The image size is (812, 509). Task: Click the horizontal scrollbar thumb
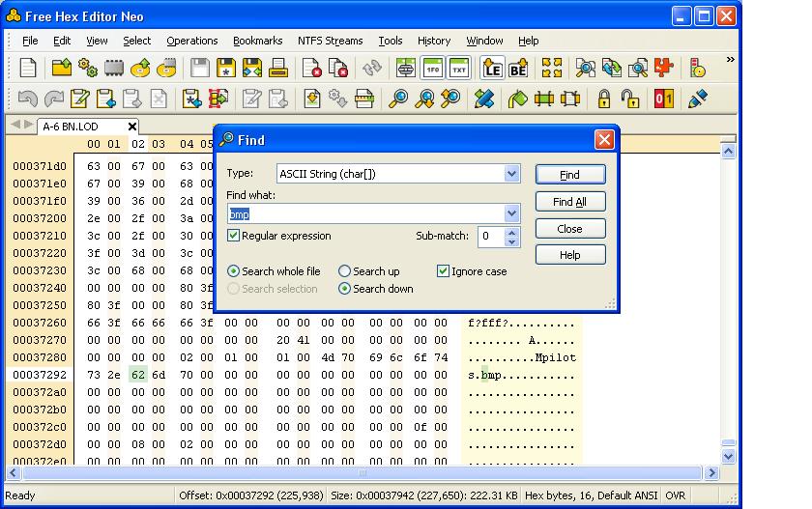pyautogui.click(x=362, y=473)
